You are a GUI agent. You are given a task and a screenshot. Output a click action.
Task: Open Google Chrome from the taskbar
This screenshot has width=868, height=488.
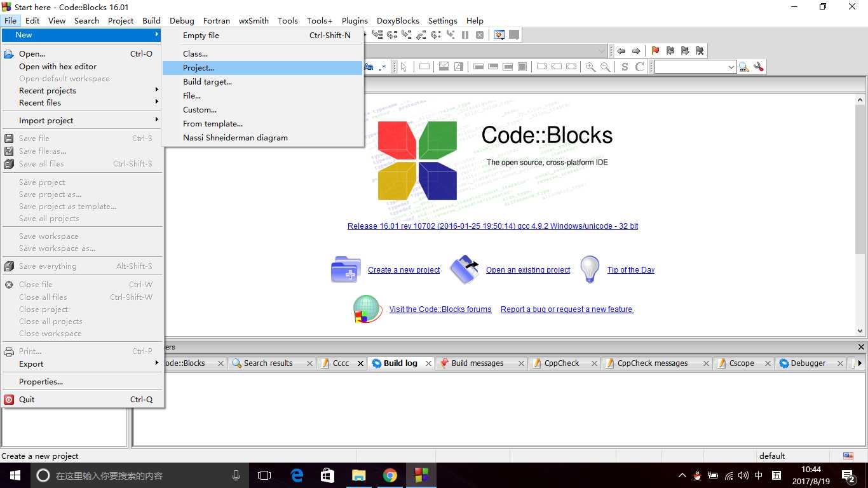(x=390, y=475)
